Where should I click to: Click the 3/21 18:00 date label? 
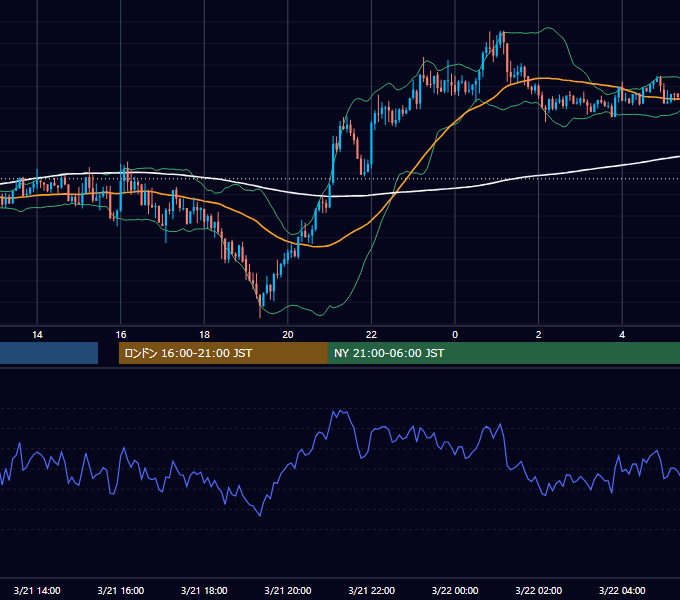point(204,590)
